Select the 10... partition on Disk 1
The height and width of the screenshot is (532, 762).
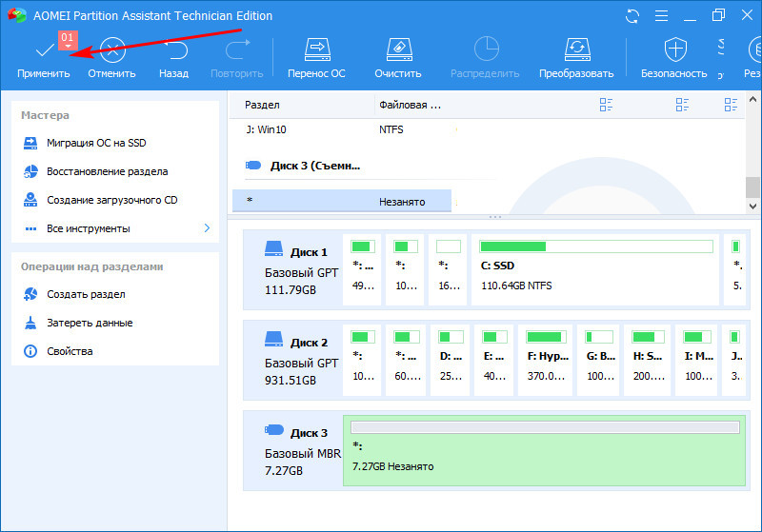[405, 270]
